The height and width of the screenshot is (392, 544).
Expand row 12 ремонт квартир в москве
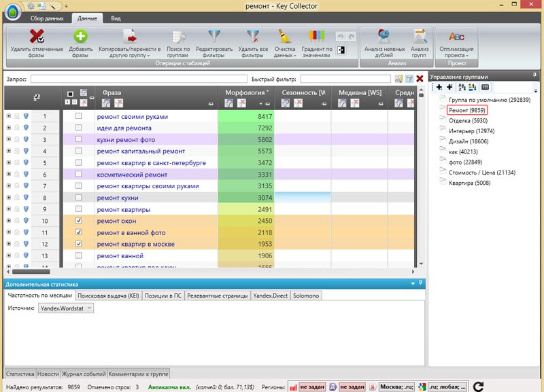9,244
